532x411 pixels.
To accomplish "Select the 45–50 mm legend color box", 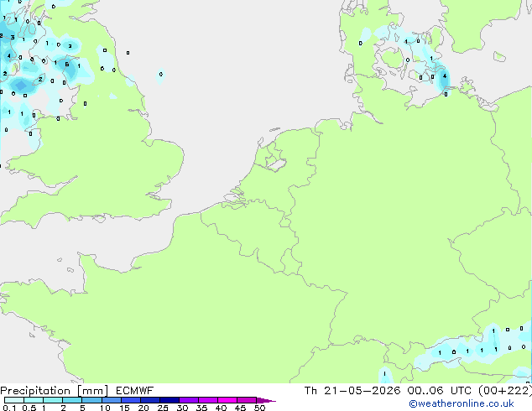I will tap(247, 400).
